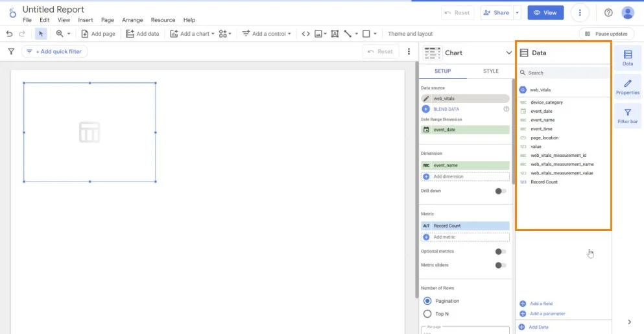Click the Data panel Search field

pyautogui.click(x=564, y=73)
